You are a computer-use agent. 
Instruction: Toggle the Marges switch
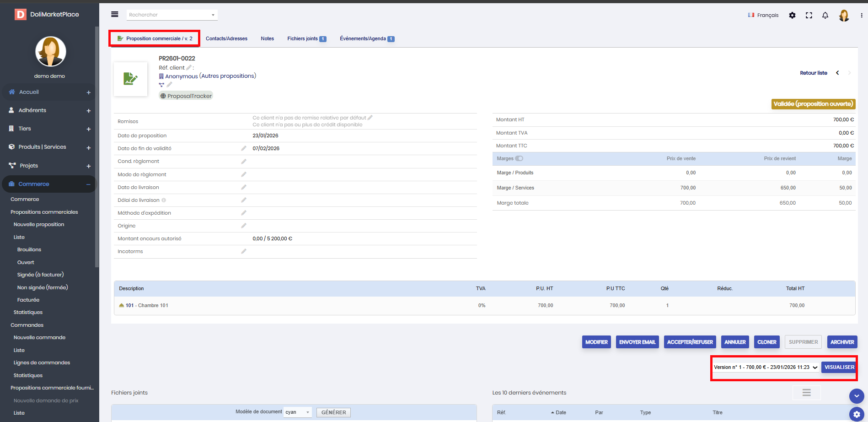519,158
